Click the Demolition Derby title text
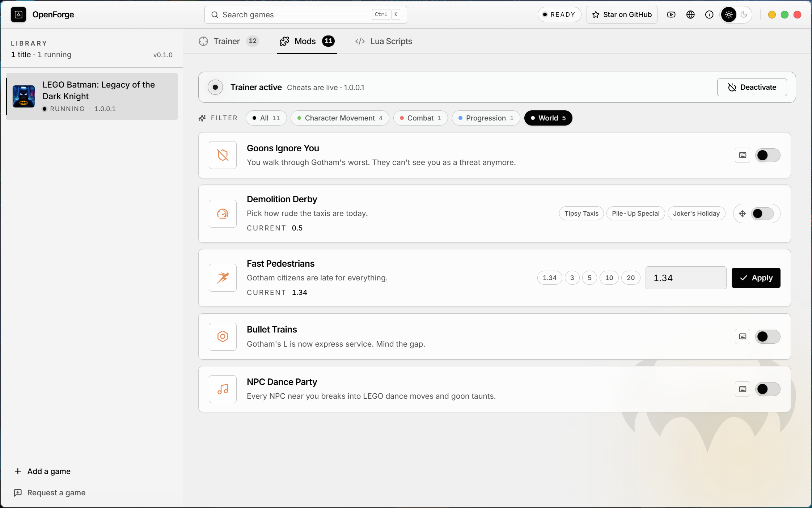Viewport: 812px width, 508px height. (282, 199)
